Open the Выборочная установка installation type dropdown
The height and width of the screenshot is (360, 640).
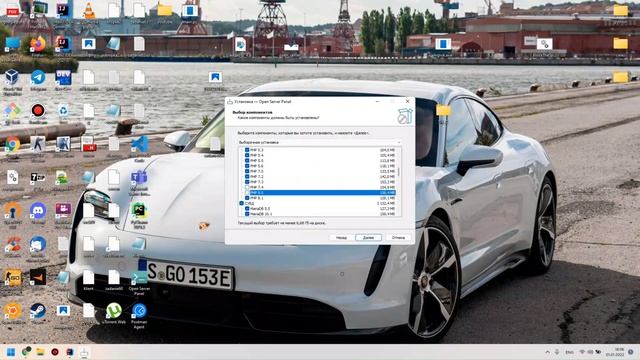pyautogui.click(x=319, y=142)
